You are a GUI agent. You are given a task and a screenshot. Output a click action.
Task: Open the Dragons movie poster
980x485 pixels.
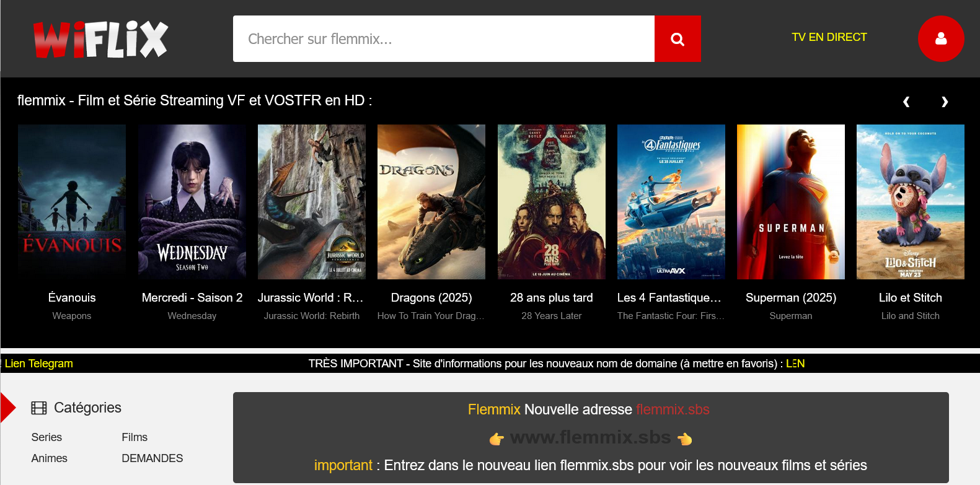coord(431,202)
